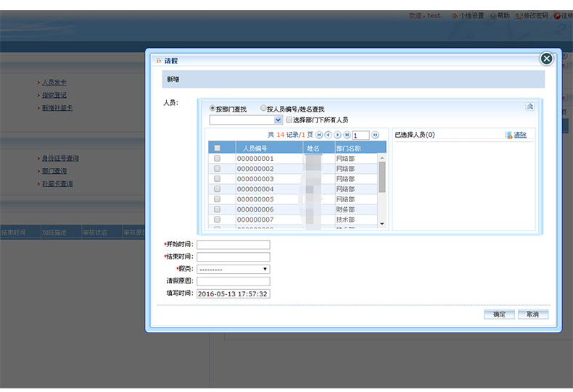Click the 确定 confirm button

[499, 314]
